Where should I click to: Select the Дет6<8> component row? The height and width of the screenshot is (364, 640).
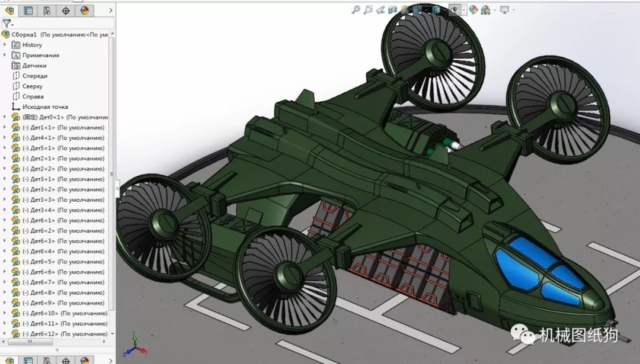point(58,292)
